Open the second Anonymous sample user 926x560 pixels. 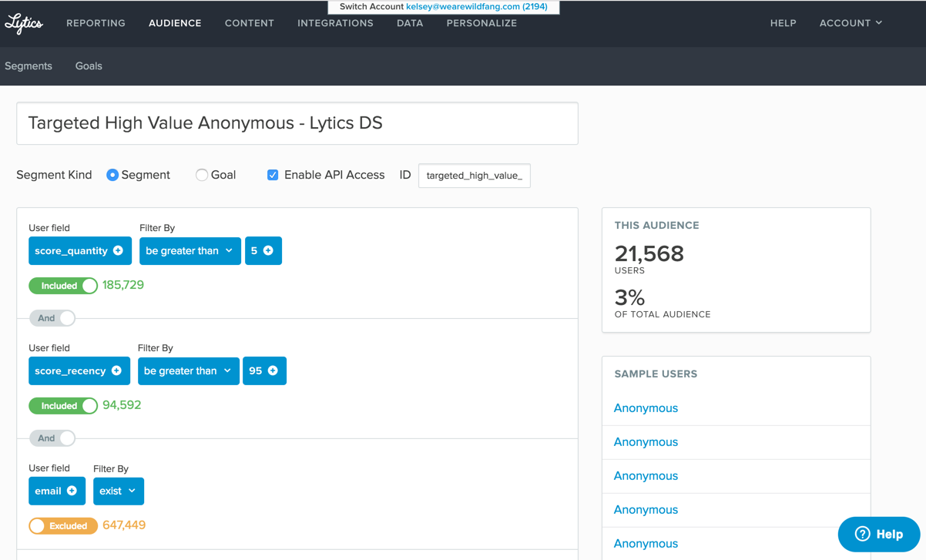click(646, 442)
